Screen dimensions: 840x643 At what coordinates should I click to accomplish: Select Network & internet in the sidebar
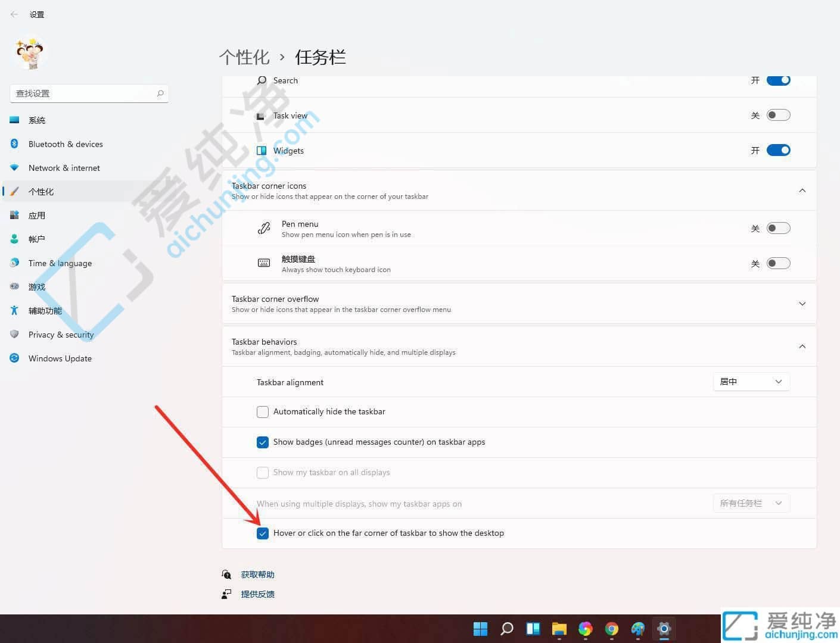(x=64, y=167)
